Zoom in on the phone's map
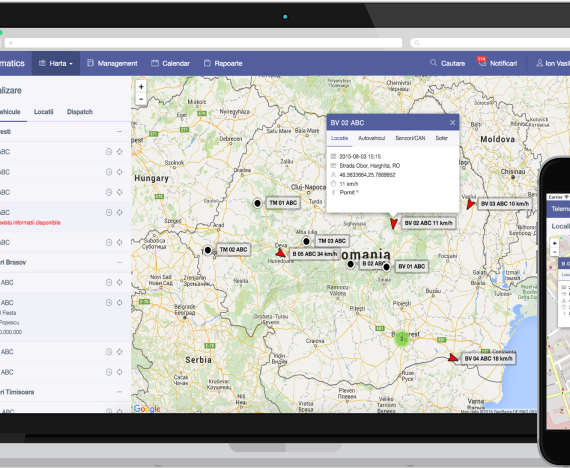The height and width of the screenshot is (468, 570). click(x=554, y=243)
